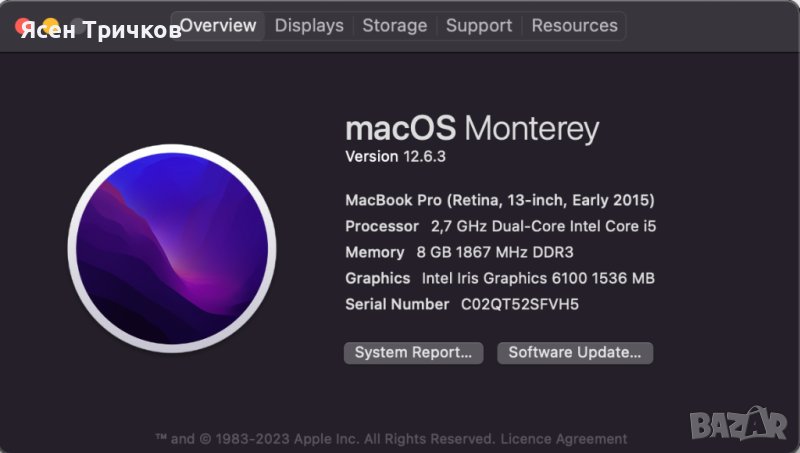
Task: Click the Software Update button
Action: coord(575,352)
